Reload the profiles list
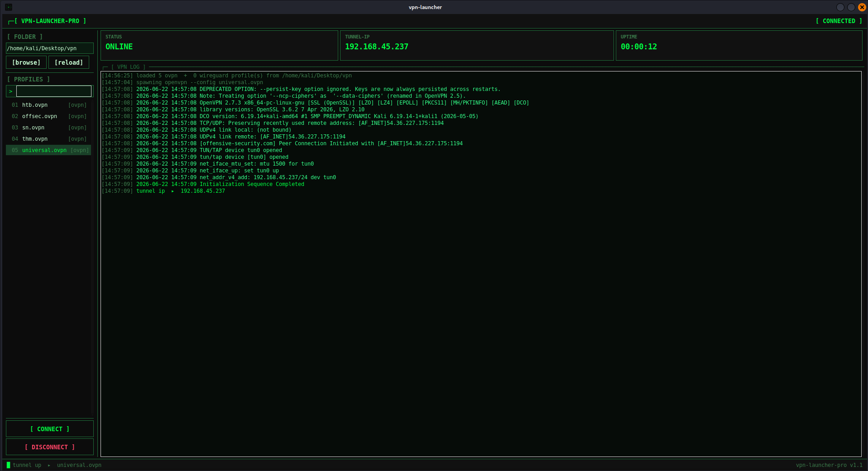This screenshot has height=471, width=868. click(x=69, y=62)
